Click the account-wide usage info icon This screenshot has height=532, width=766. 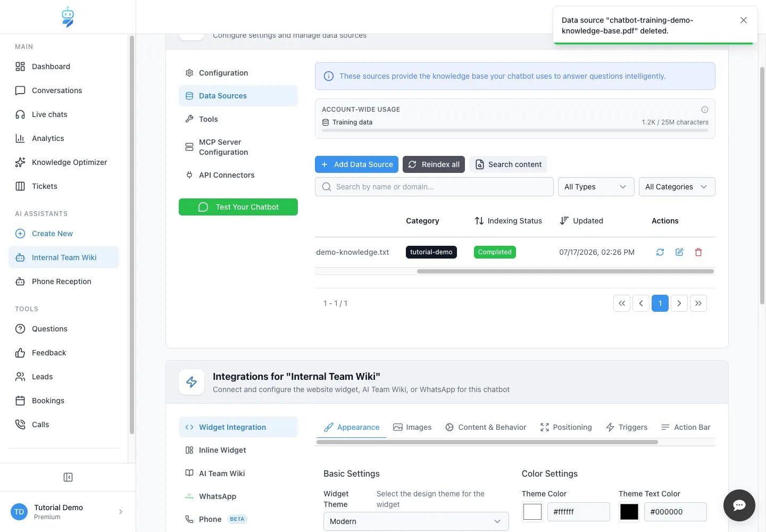click(705, 110)
